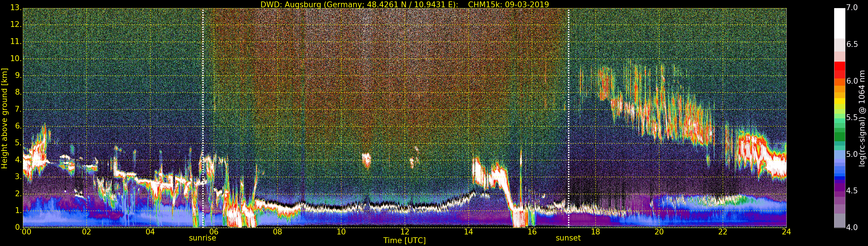Click height tick label 9
Viewport: 868px width, 246px height.
tap(18, 76)
